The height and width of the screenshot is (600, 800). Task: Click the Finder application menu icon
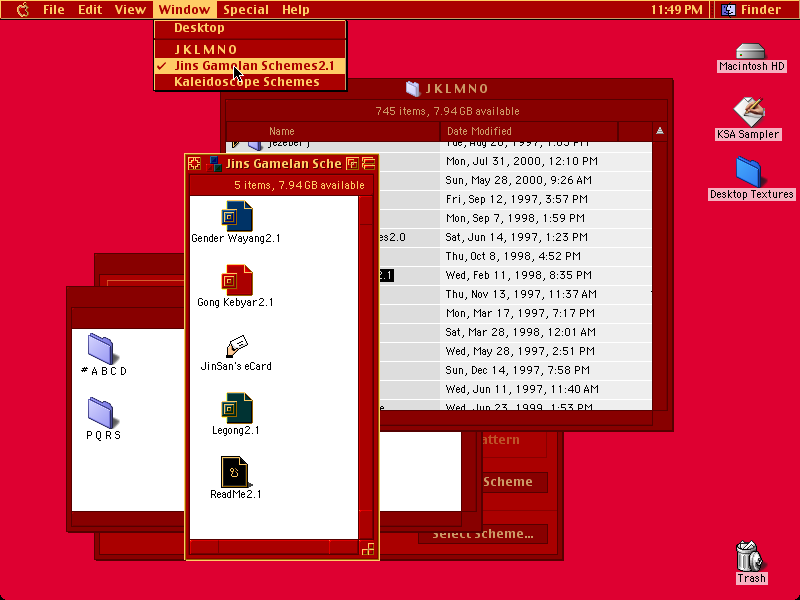point(728,9)
